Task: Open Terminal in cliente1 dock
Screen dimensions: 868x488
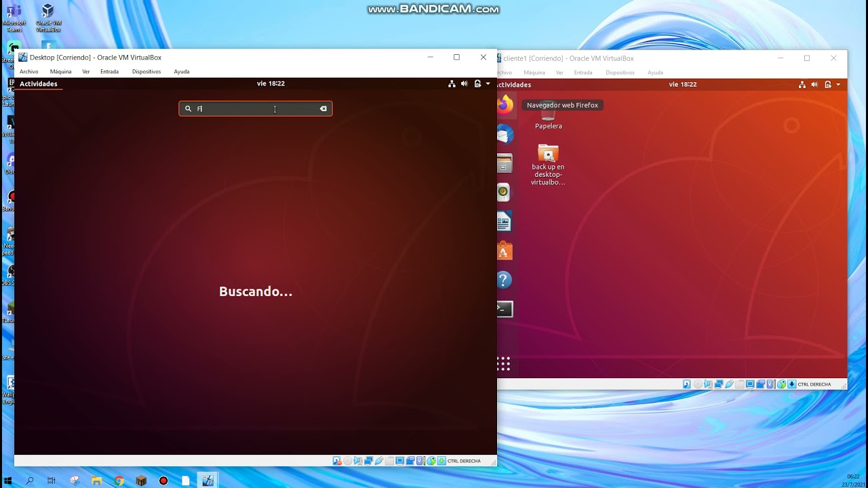Action: pyautogui.click(x=505, y=309)
